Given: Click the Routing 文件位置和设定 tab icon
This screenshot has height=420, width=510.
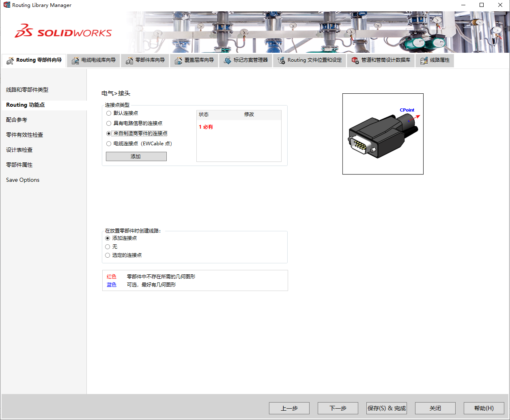Looking at the screenshot, I should [x=281, y=60].
